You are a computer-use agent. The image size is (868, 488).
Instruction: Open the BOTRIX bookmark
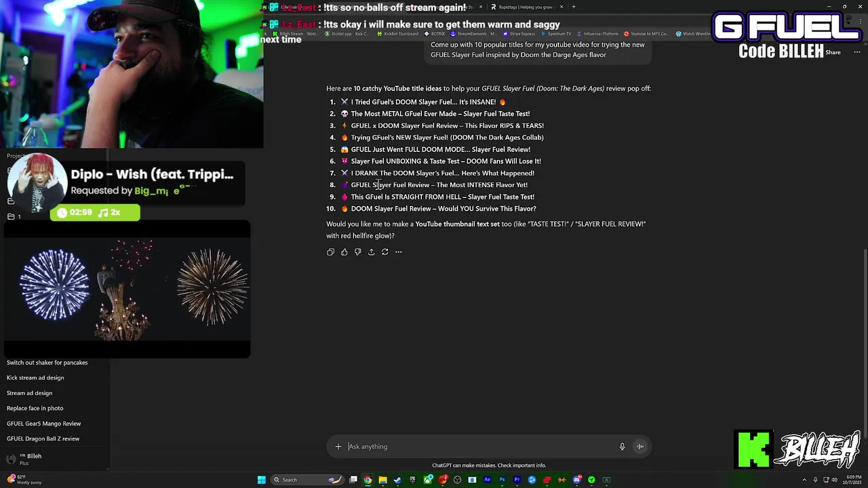435,33
